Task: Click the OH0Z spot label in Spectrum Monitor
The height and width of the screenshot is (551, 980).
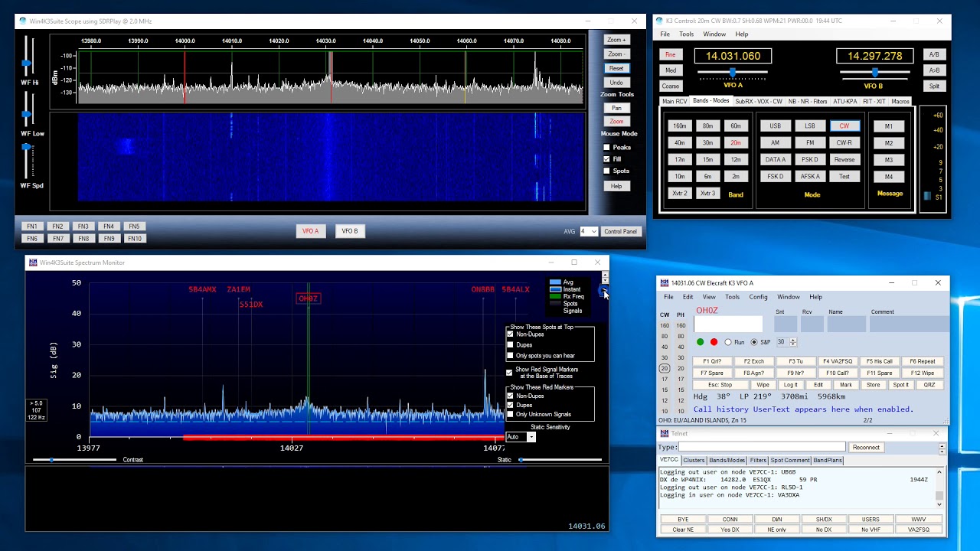Action: (308, 298)
